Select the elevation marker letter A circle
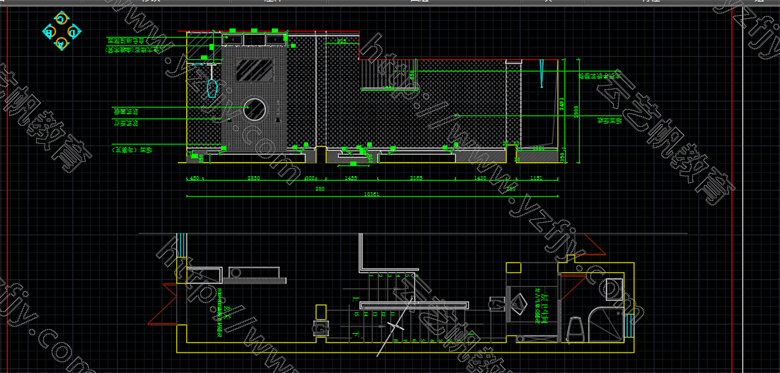Image resolution: width=780 pixels, height=373 pixels. pyautogui.click(x=61, y=43)
